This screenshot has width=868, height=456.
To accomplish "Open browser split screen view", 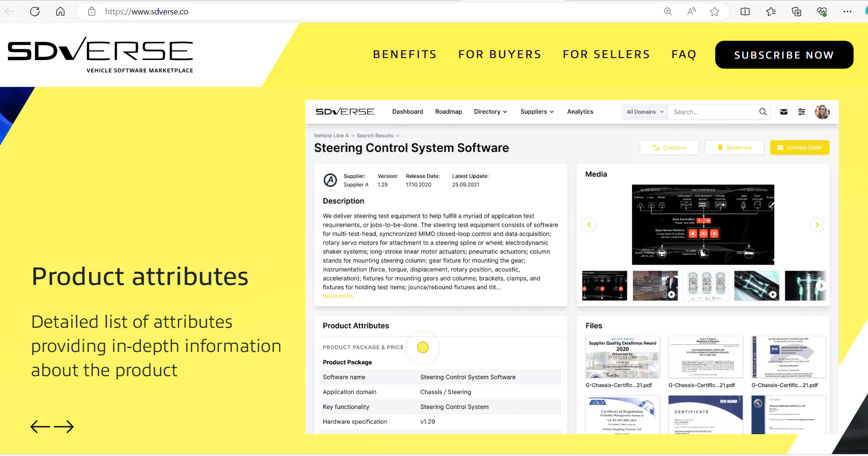I will (x=745, y=12).
